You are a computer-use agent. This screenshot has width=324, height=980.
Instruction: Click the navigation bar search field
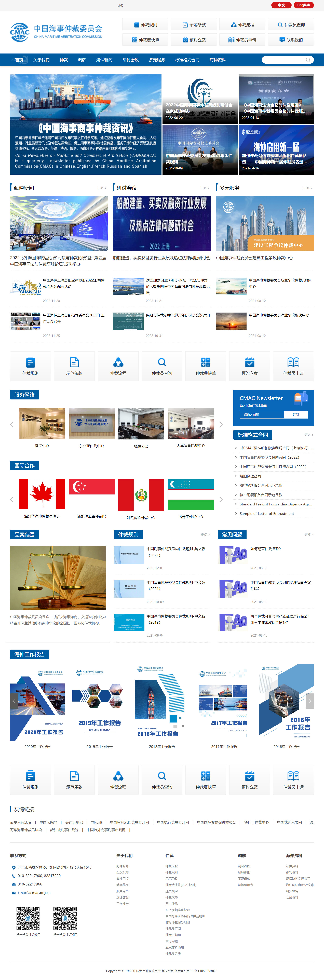pyautogui.click(x=288, y=60)
